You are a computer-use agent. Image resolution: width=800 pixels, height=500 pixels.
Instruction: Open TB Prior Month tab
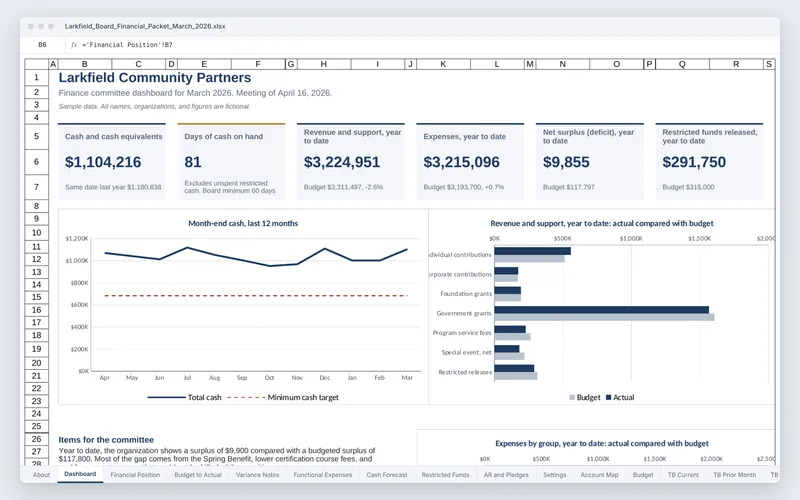pyautogui.click(x=734, y=474)
